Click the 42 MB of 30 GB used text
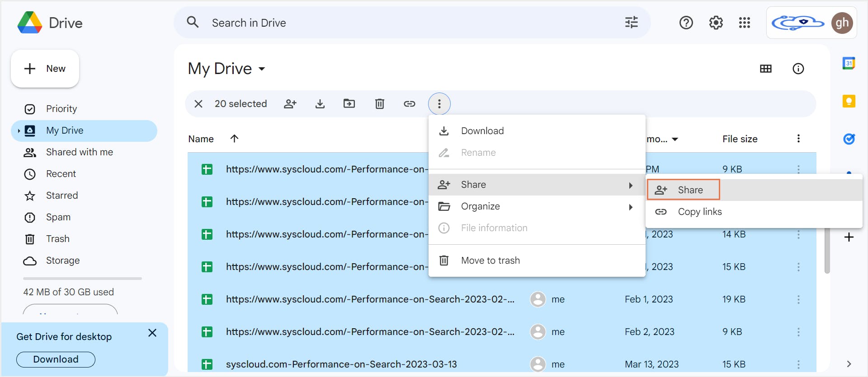Viewport: 868px width, 377px height. 69,292
